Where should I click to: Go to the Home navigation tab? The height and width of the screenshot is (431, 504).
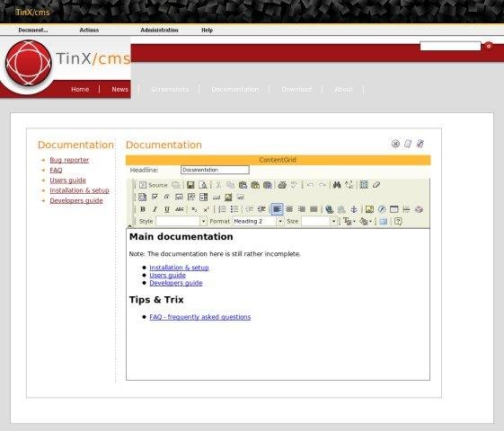[80, 89]
